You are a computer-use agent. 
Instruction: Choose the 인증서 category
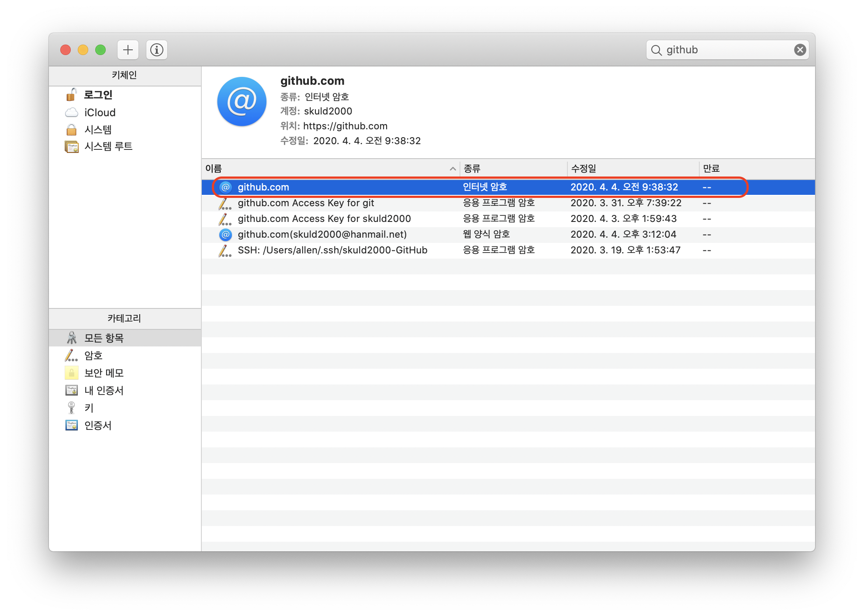98,426
